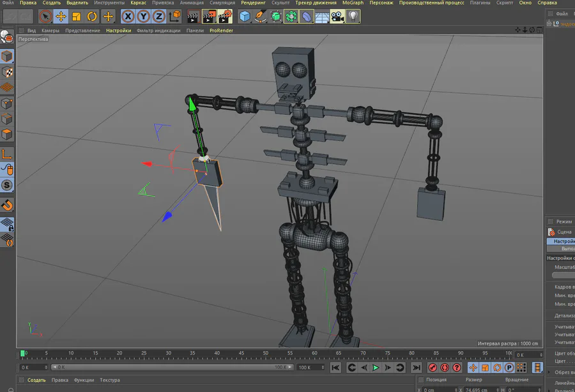Open the MoGraph main menu

point(353,3)
